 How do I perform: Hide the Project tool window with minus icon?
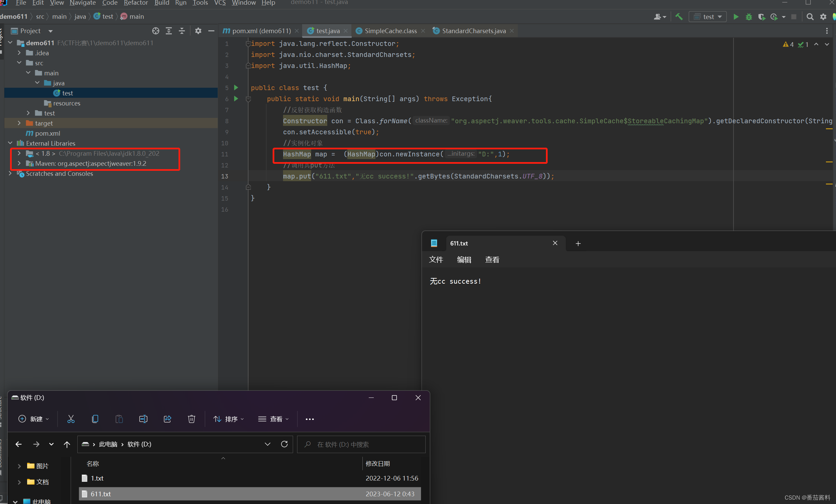[x=211, y=31]
